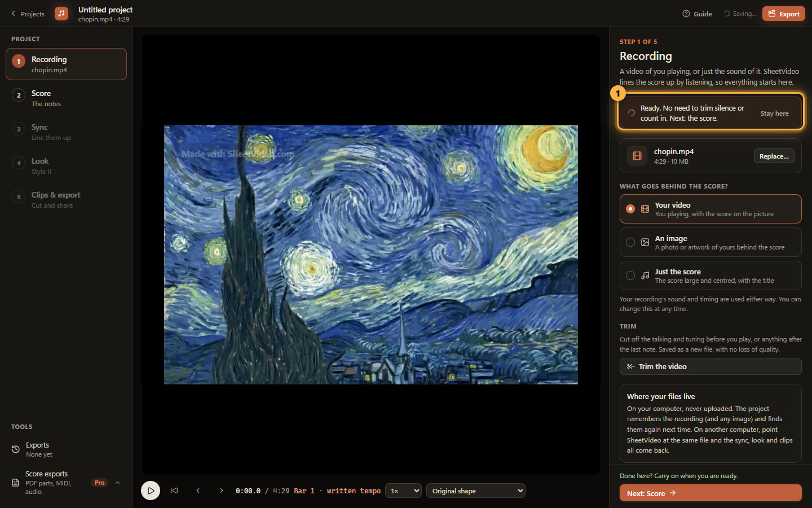The height and width of the screenshot is (508, 812).
Task: Click the 'written tempo' label
Action: pyautogui.click(x=354, y=491)
